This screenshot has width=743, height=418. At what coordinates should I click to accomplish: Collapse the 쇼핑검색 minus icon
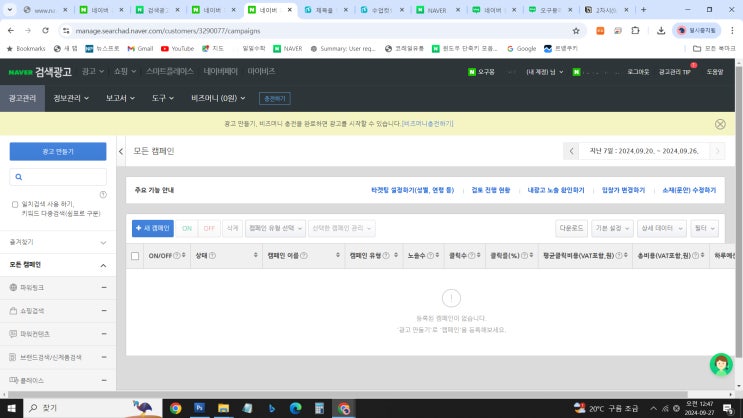point(104,311)
